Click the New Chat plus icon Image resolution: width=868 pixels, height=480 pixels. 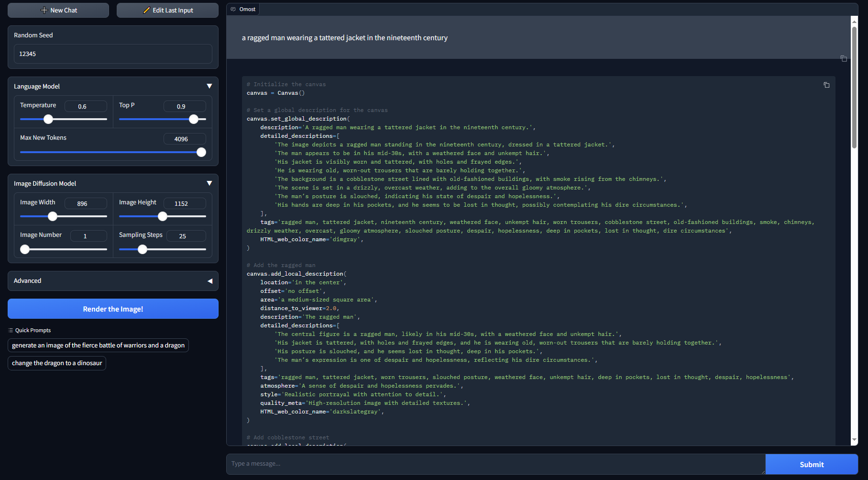44,10
